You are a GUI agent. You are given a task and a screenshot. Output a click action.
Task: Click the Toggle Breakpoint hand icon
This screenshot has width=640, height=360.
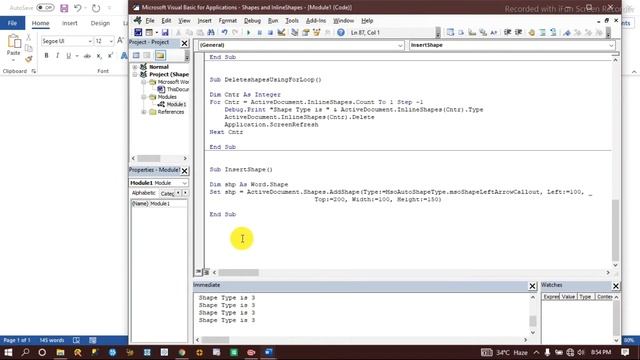pyautogui.click(x=531, y=32)
